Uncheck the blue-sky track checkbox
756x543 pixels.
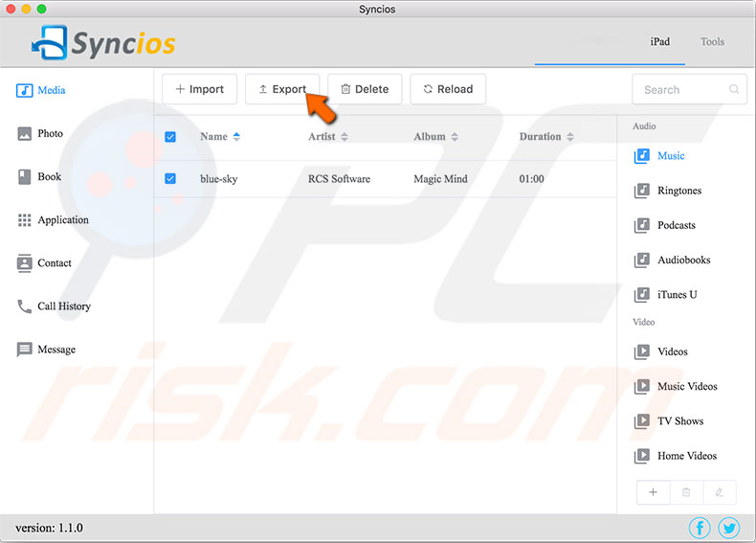click(x=170, y=178)
